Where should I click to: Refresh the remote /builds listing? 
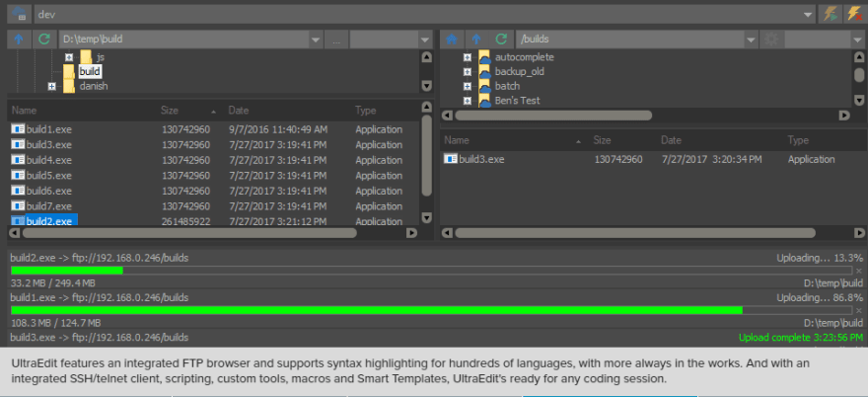click(x=501, y=40)
